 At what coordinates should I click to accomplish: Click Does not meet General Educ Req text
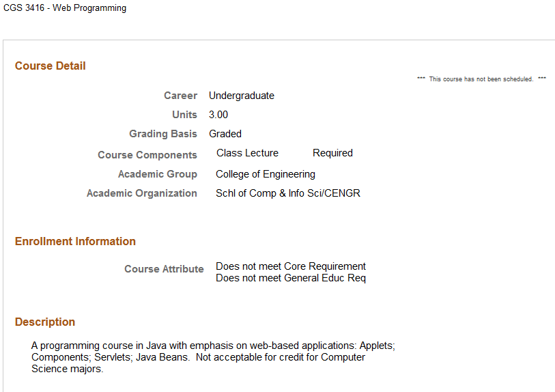[291, 278]
